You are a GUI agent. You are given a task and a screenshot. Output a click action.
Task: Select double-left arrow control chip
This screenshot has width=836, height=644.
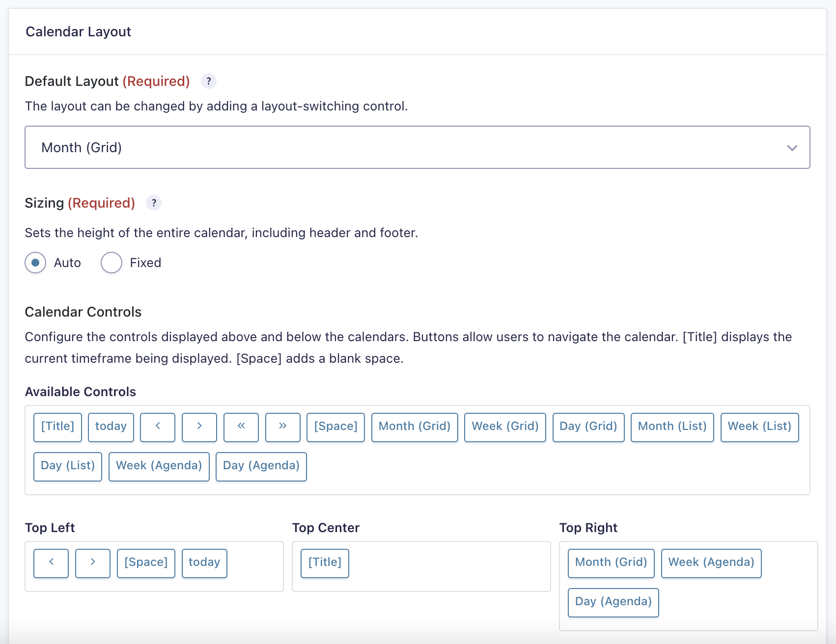(241, 427)
